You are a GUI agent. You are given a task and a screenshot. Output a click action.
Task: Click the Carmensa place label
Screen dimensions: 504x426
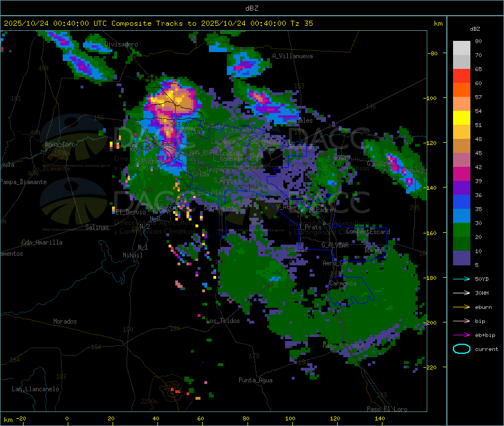(x=343, y=283)
